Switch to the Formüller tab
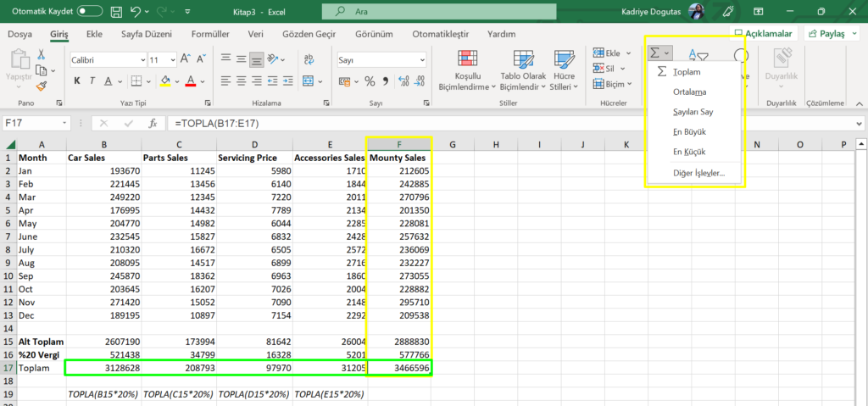 point(210,34)
